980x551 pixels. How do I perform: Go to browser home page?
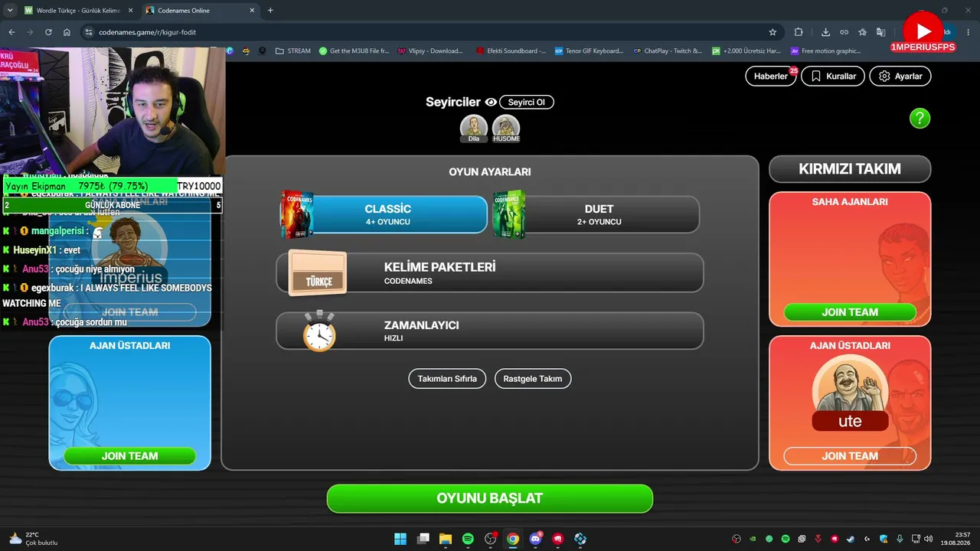[67, 32]
